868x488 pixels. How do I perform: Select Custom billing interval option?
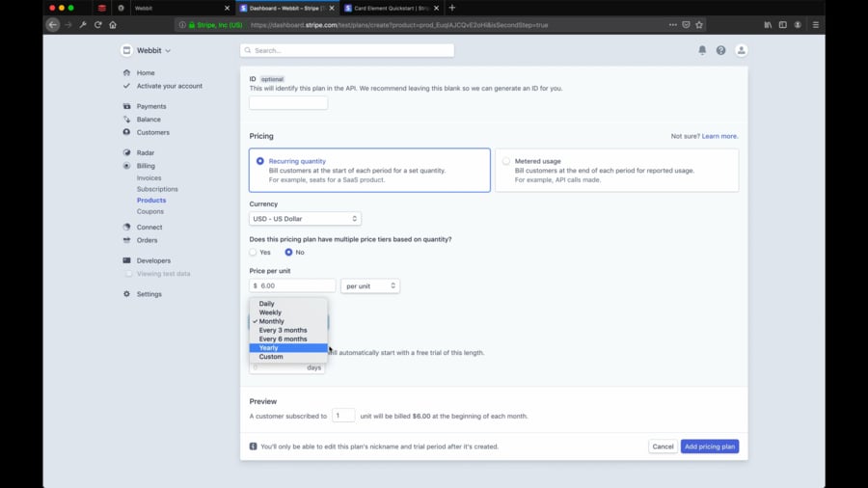[x=288, y=357]
